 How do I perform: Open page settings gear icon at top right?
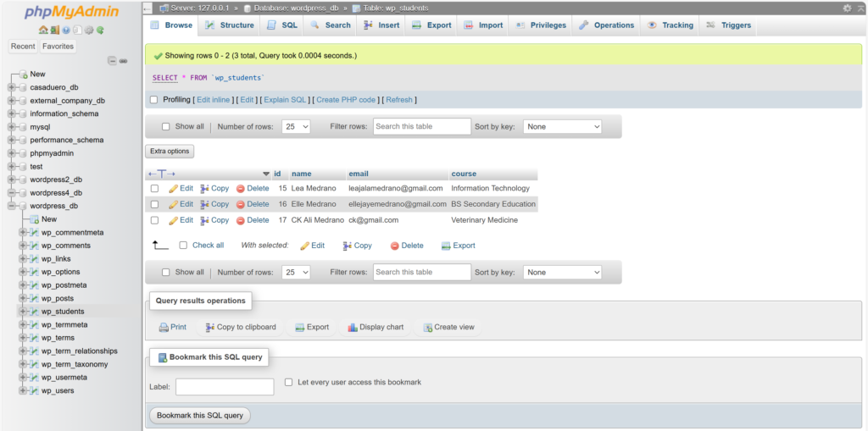click(x=847, y=8)
